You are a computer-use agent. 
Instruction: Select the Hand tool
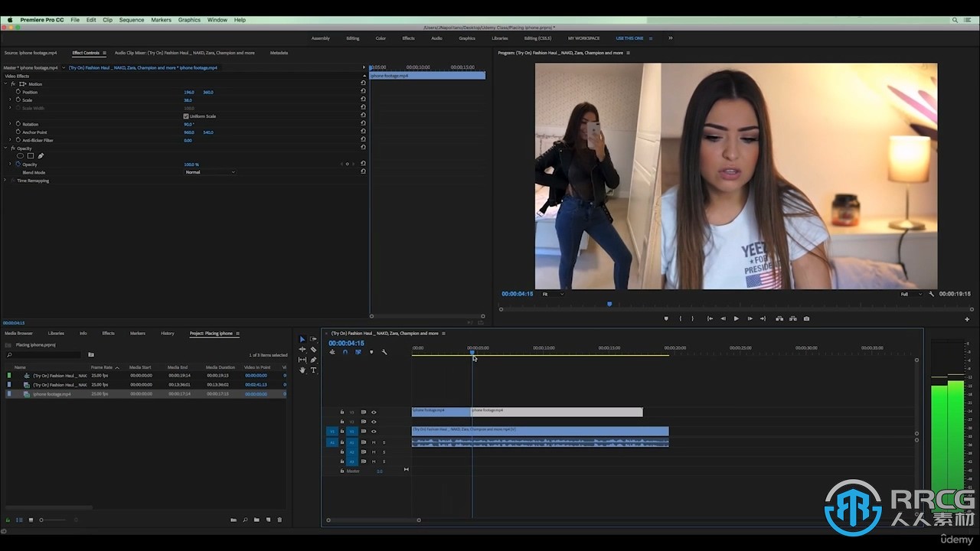tap(302, 370)
